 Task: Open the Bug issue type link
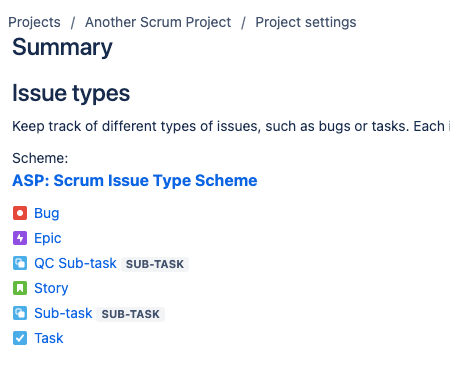tap(47, 214)
